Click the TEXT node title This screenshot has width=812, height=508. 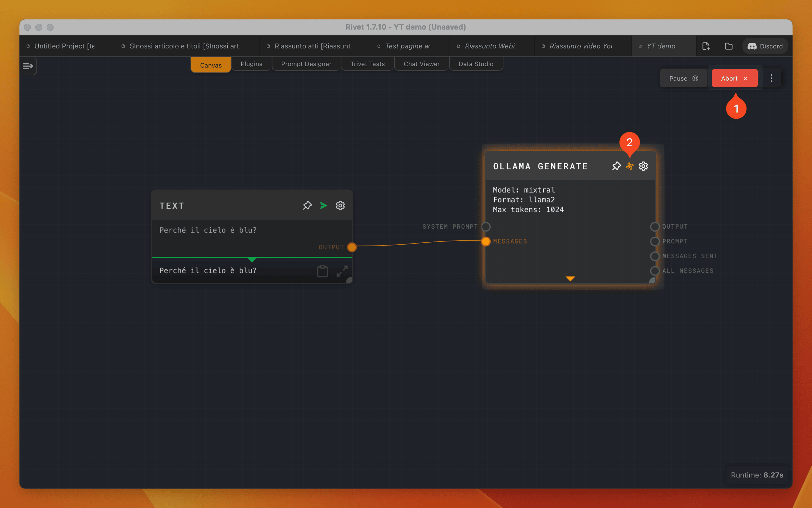point(172,206)
